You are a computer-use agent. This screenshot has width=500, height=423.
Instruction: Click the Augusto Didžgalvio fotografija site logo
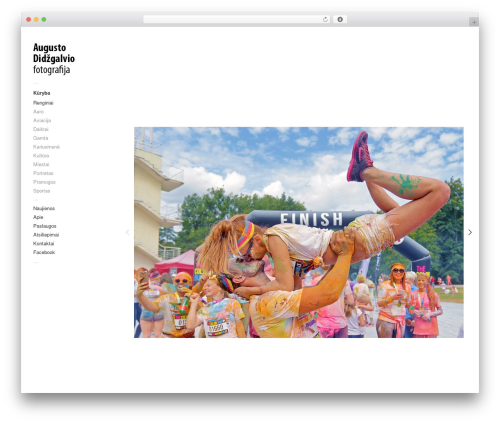(54, 58)
